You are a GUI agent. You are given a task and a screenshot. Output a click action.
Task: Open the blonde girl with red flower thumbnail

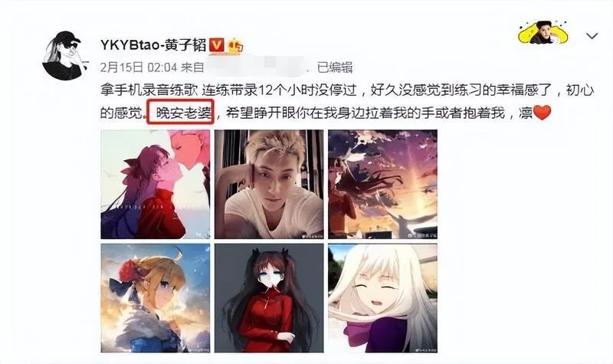[x=156, y=298]
